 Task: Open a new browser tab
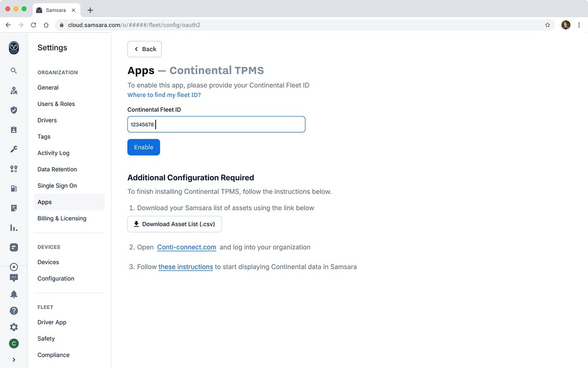pos(90,10)
